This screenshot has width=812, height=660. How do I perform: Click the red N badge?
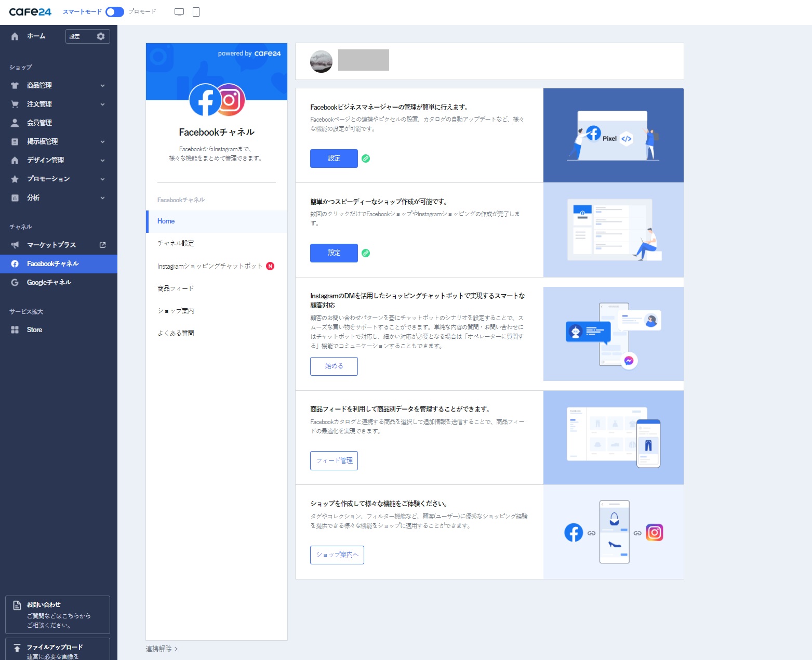click(x=270, y=266)
